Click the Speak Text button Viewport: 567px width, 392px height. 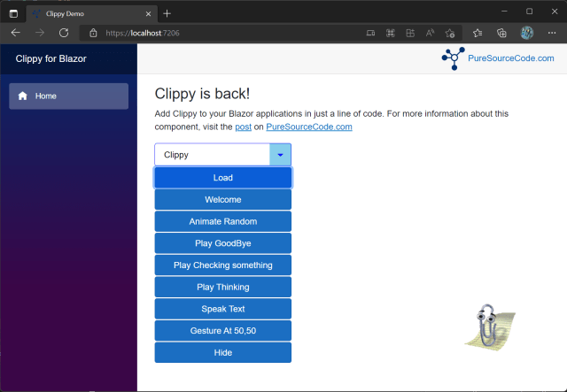click(222, 309)
